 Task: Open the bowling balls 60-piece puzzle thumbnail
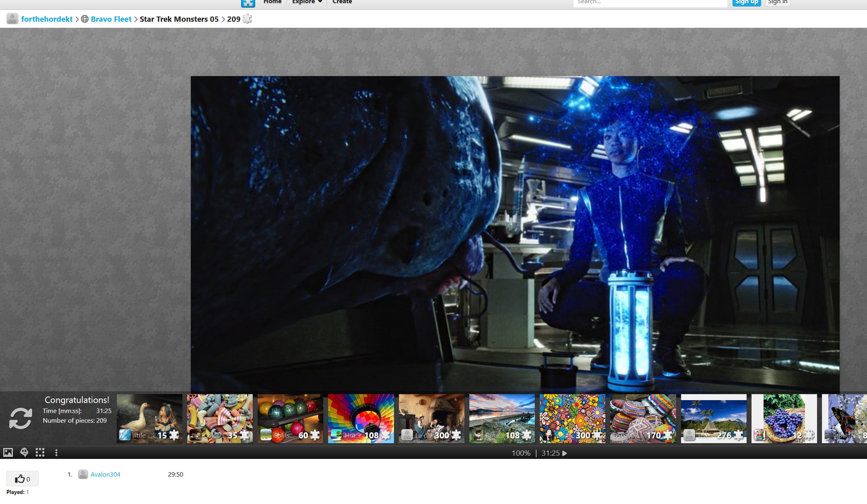(x=290, y=419)
